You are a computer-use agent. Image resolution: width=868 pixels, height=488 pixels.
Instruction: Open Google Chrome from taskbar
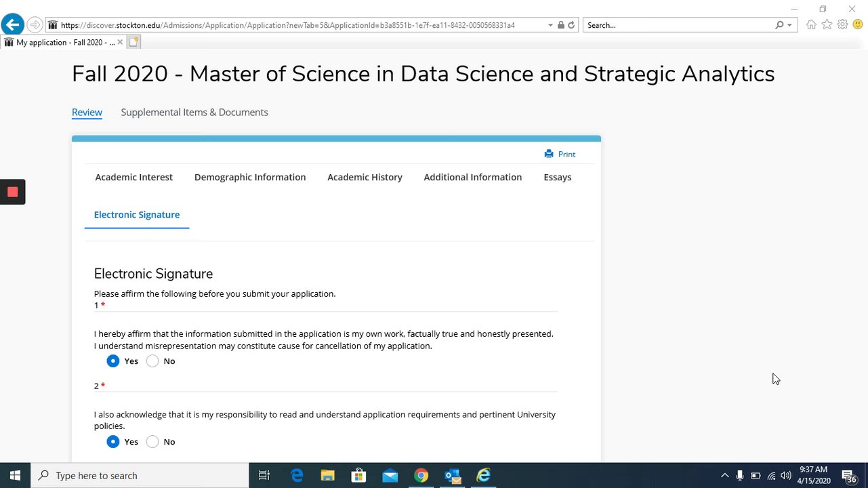[x=421, y=476]
